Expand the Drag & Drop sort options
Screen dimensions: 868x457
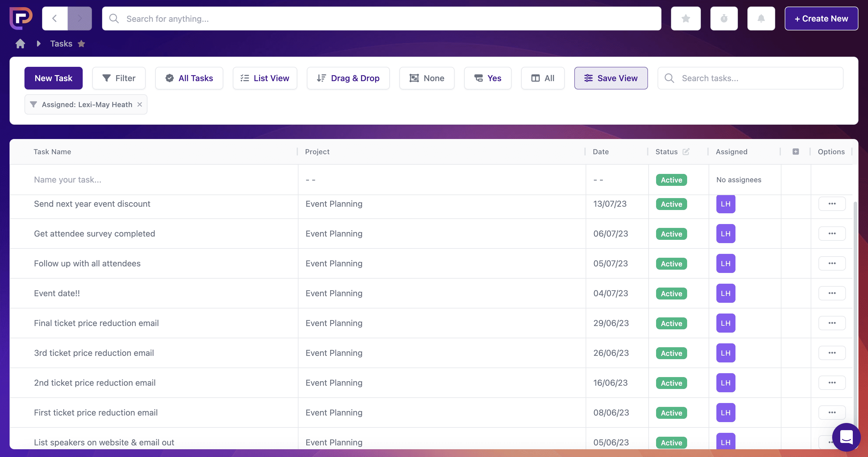pos(348,78)
